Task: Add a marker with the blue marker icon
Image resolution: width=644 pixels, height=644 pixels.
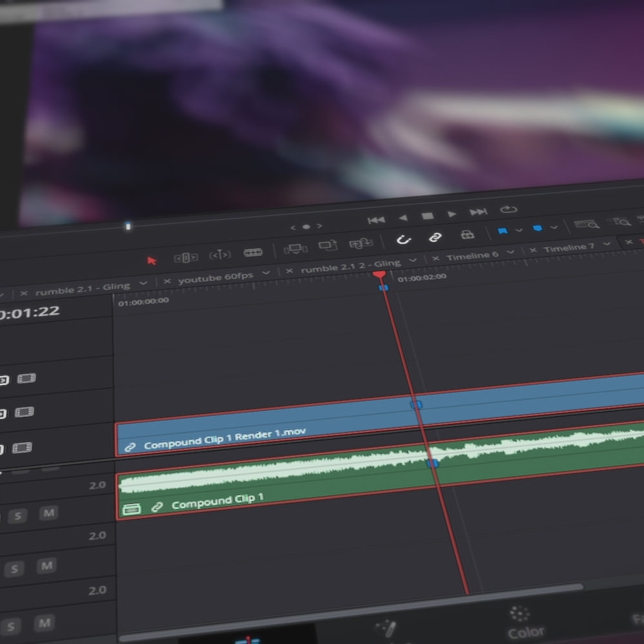Action: (537, 229)
